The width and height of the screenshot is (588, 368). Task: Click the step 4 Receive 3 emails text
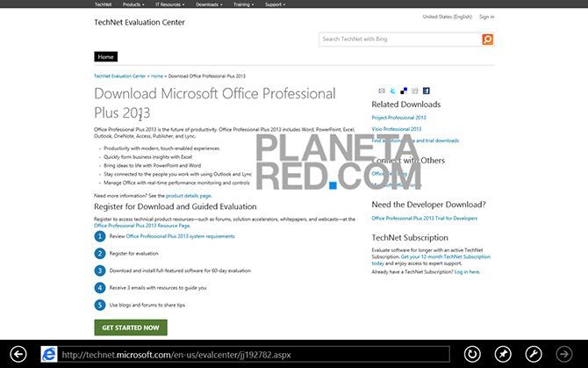[x=158, y=288]
